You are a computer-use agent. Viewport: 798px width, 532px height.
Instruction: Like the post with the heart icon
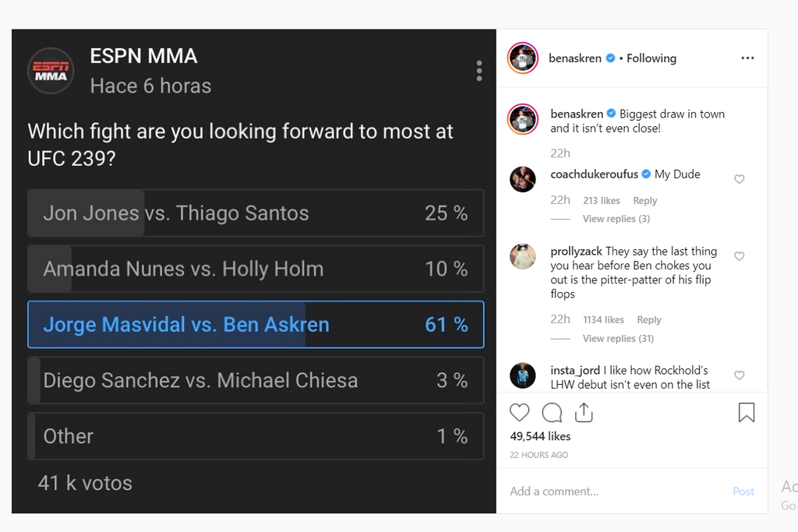coord(519,412)
